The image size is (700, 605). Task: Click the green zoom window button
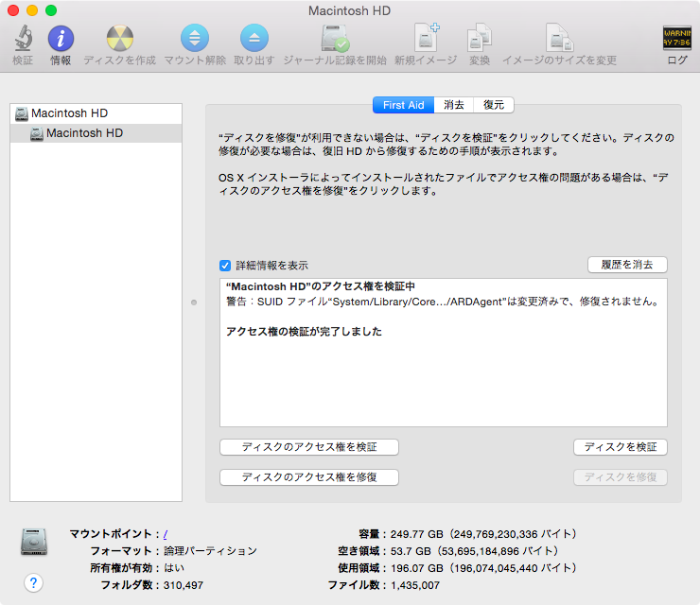(x=51, y=10)
